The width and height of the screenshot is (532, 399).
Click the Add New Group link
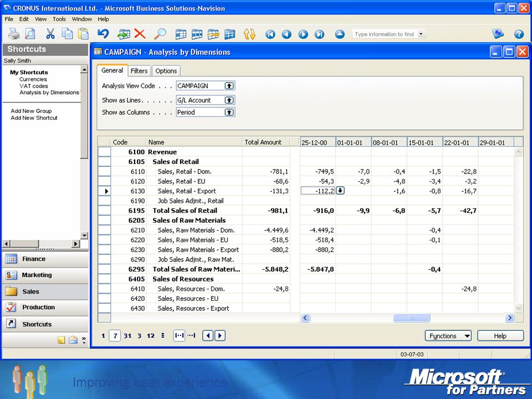tap(31, 111)
